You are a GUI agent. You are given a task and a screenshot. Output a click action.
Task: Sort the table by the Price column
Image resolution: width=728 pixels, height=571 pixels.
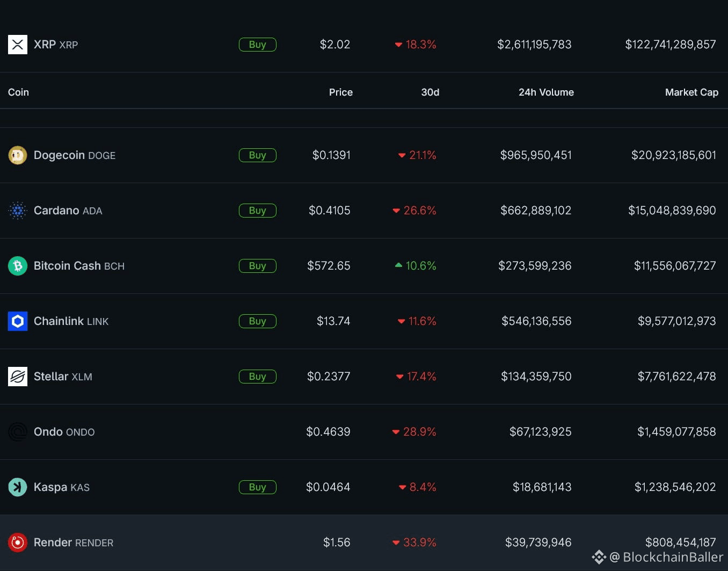click(x=340, y=92)
